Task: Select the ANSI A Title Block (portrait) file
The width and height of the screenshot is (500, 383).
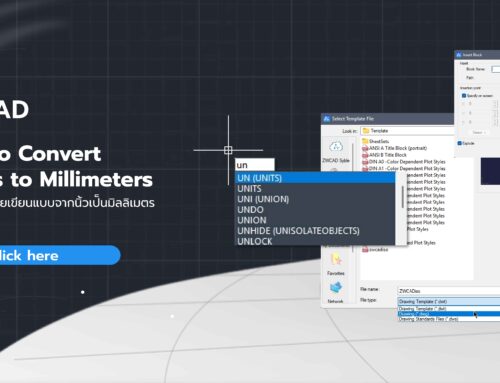Action: [395, 148]
